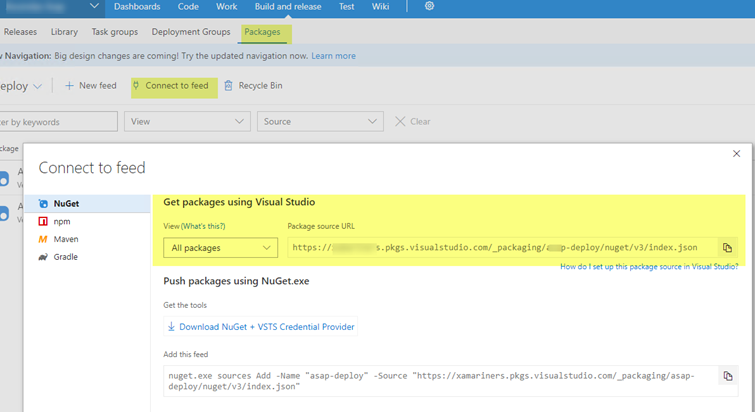This screenshot has width=755, height=412.
Task: Select npm in the feed type list
Action: (87, 221)
